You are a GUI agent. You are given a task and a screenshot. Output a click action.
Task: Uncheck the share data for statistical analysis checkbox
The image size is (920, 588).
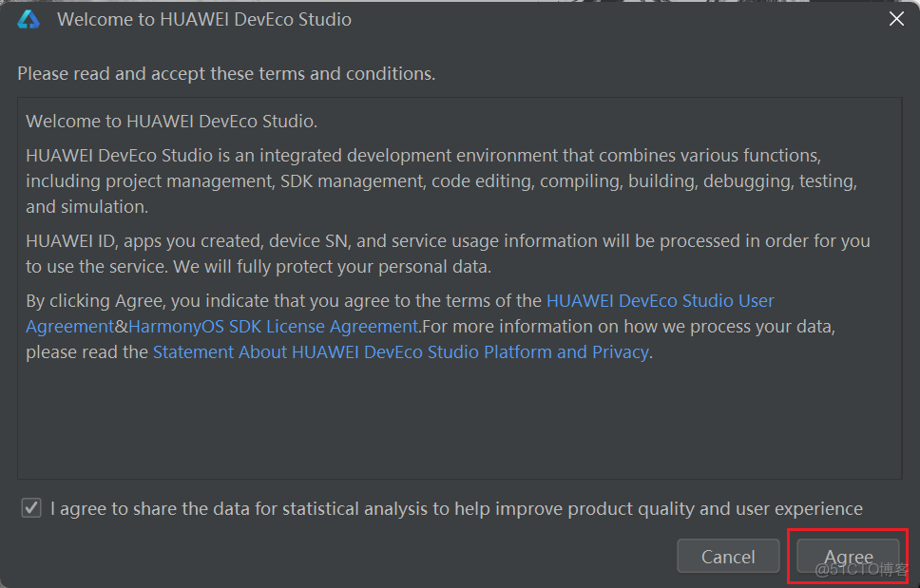pos(31,508)
